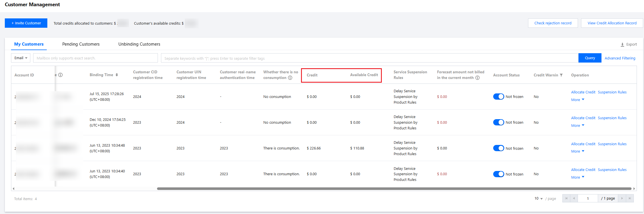Expand More menu in first customer row
The height and width of the screenshot is (214, 644).
(x=577, y=100)
